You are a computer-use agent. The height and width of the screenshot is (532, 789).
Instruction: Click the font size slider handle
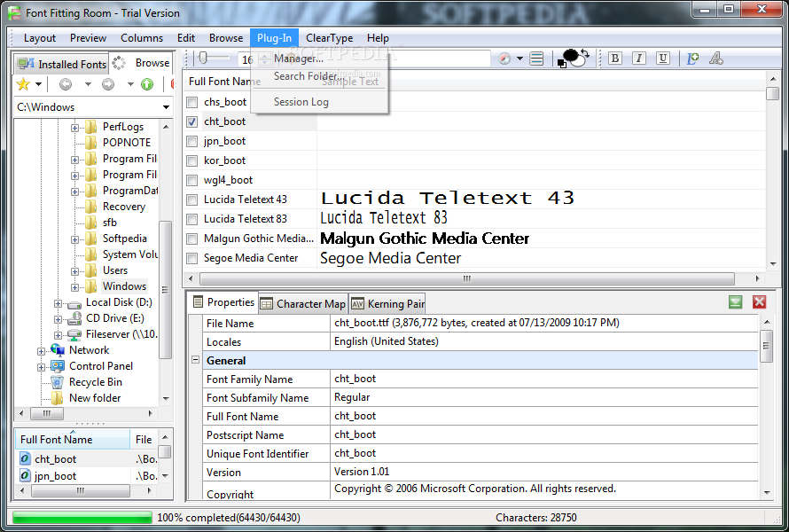click(203, 58)
